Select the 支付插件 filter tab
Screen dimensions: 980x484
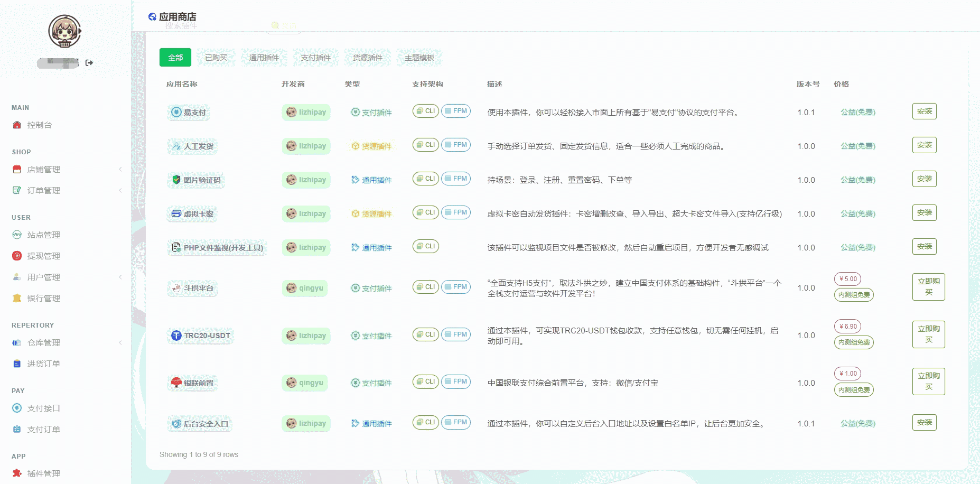(315, 58)
